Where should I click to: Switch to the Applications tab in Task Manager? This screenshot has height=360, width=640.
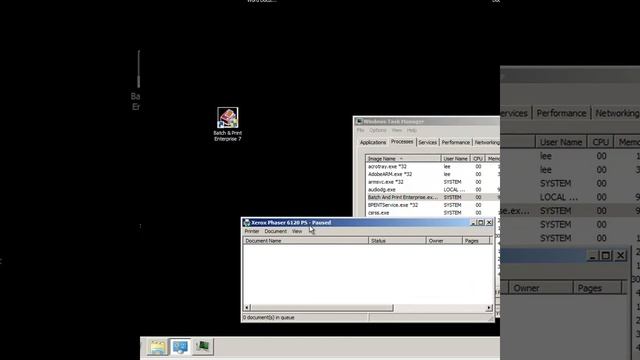373,142
